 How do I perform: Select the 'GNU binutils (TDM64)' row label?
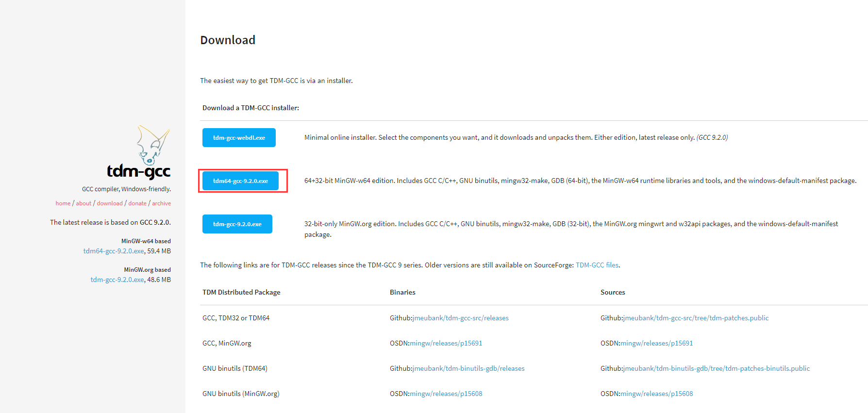coord(235,368)
